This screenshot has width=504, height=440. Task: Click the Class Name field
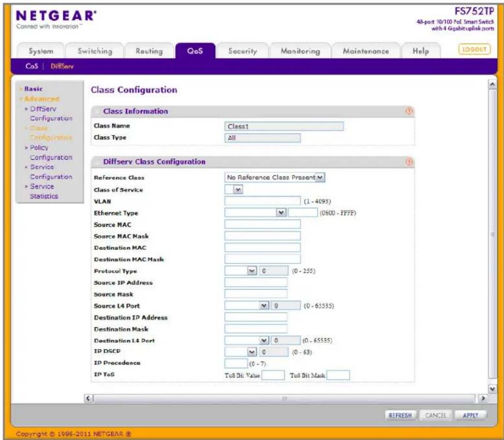click(284, 126)
